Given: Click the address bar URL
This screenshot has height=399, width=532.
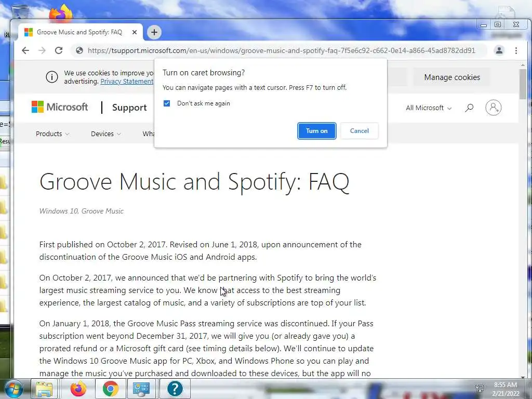Looking at the screenshot, I should (281, 50).
